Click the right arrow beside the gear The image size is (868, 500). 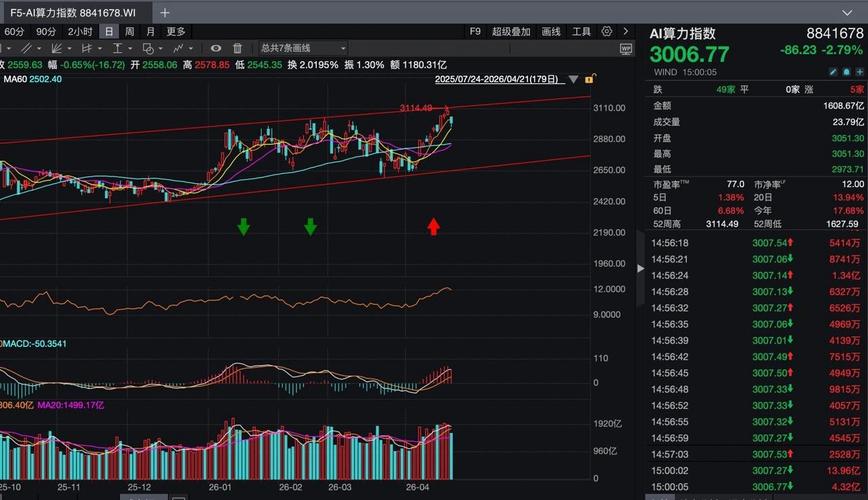626,32
